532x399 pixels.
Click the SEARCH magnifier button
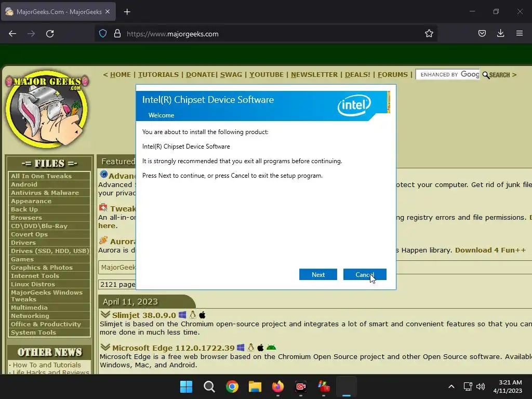496,75
